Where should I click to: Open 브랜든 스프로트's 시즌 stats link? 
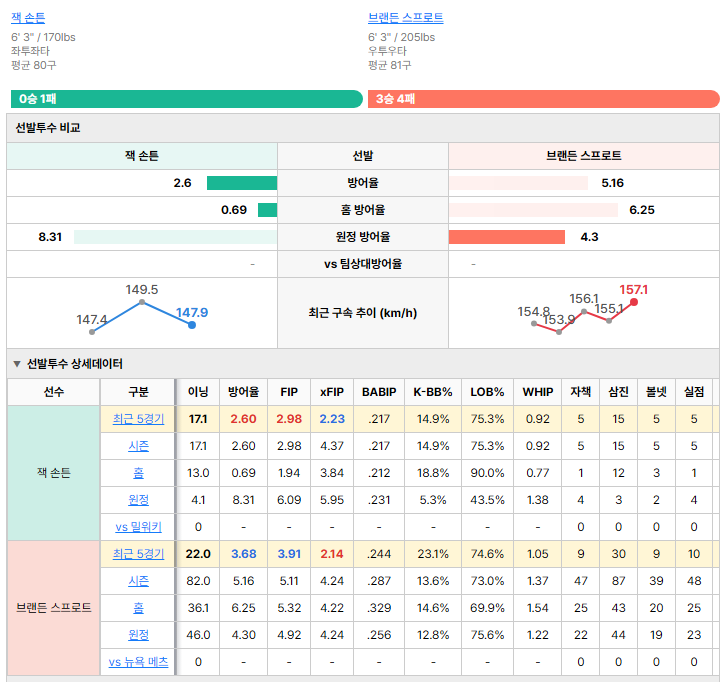pos(138,581)
